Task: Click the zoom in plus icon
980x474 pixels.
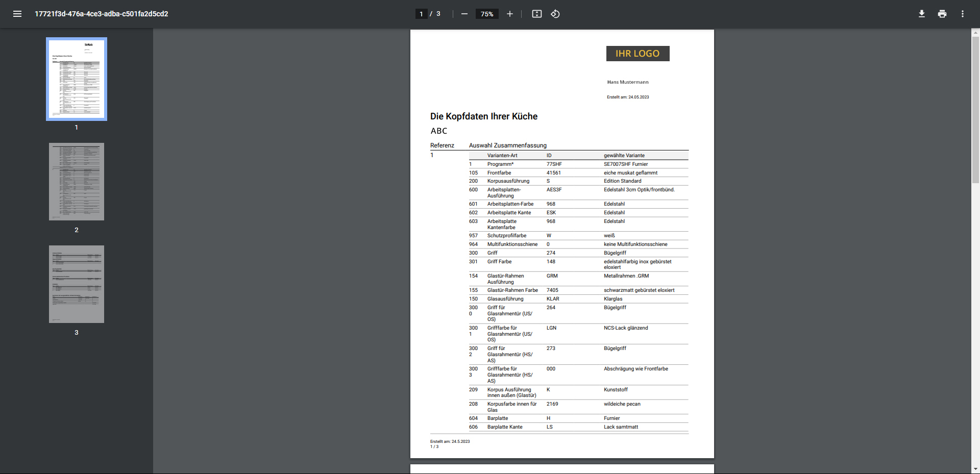Action: pos(509,14)
